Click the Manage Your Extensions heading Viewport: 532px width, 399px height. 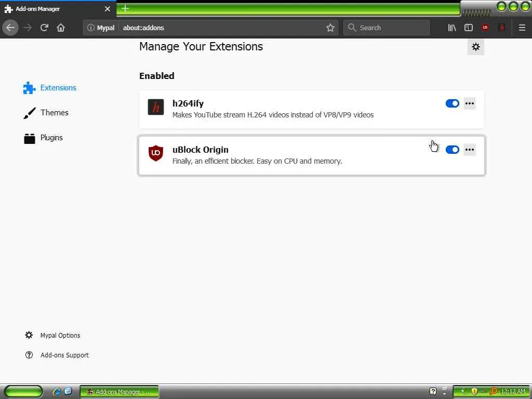tap(201, 46)
